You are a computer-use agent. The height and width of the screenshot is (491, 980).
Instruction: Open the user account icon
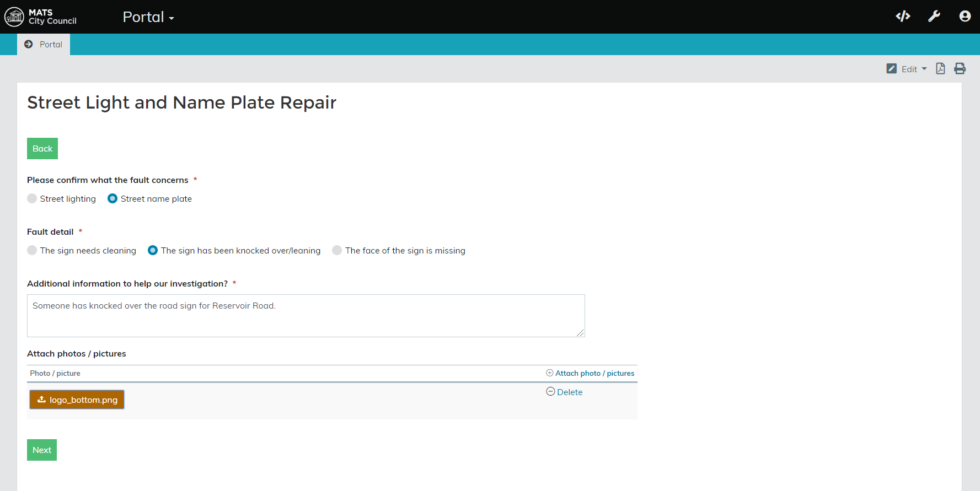coord(965,17)
